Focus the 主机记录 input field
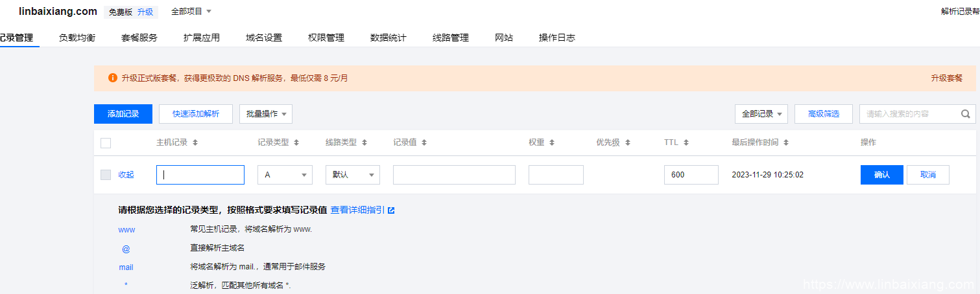Screen dimensions: 980x294 coord(200,175)
